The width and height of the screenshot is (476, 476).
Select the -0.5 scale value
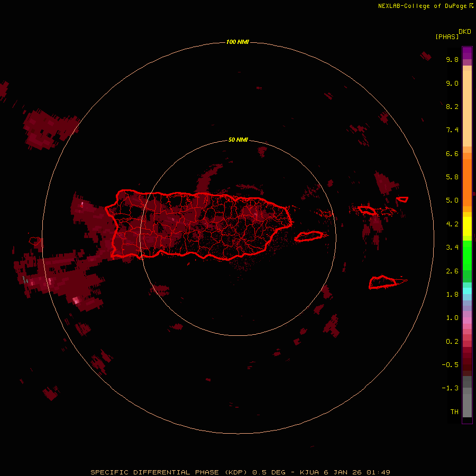point(450,365)
